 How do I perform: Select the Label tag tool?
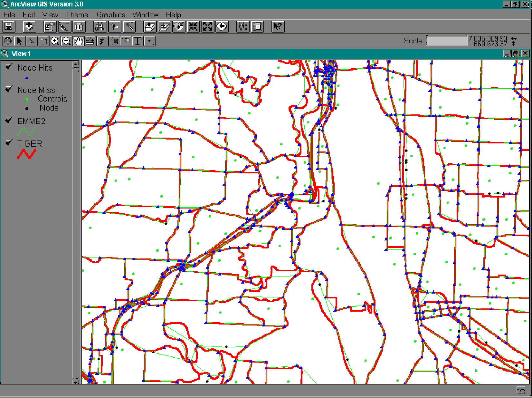click(126, 41)
